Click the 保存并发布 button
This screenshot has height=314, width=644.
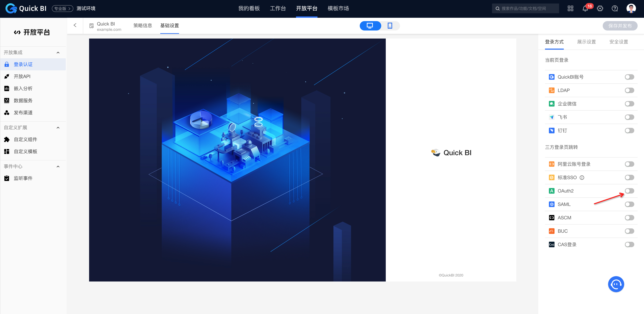point(620,26)
